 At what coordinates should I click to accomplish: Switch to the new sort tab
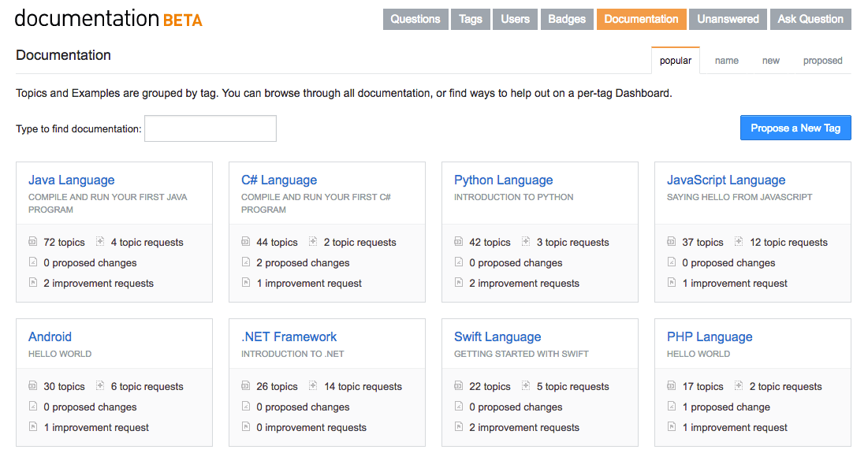[770, 61]
